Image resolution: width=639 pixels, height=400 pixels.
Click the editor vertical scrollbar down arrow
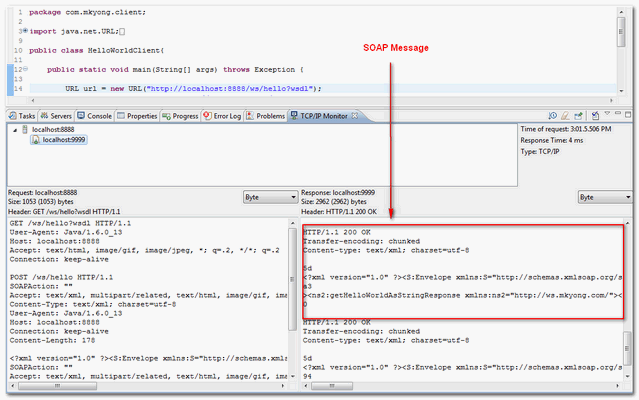pos(621,91)
